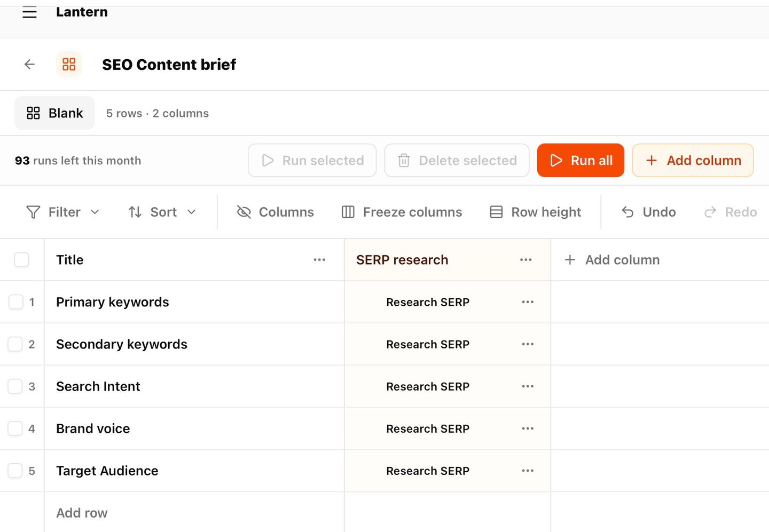Screen dimensions: 769x532
Task: Open the ellipsis menu for the Brand voice row
Action: point(528,428)
